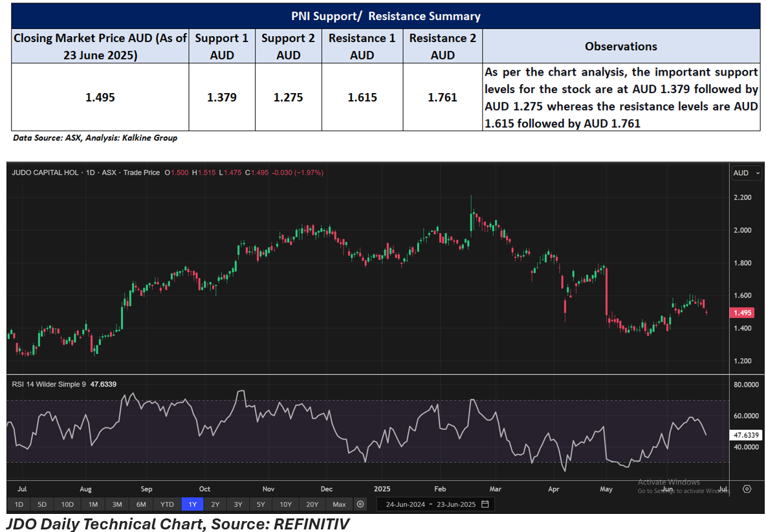This screenshot has width=766, height=532.
Task: Click the Resistance 1 cell showing 1.615
Action: (362, 97)
